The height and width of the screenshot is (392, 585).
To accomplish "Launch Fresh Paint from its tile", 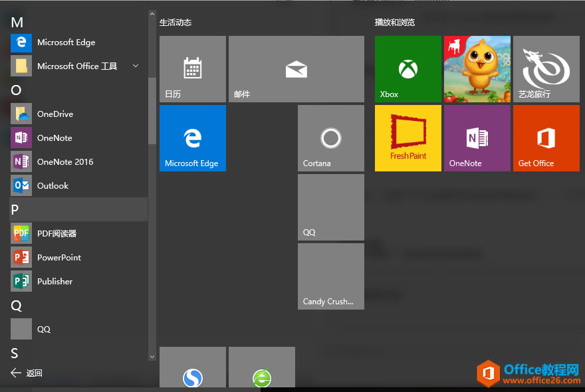I will pyautogui.click(x=408, y=138).
